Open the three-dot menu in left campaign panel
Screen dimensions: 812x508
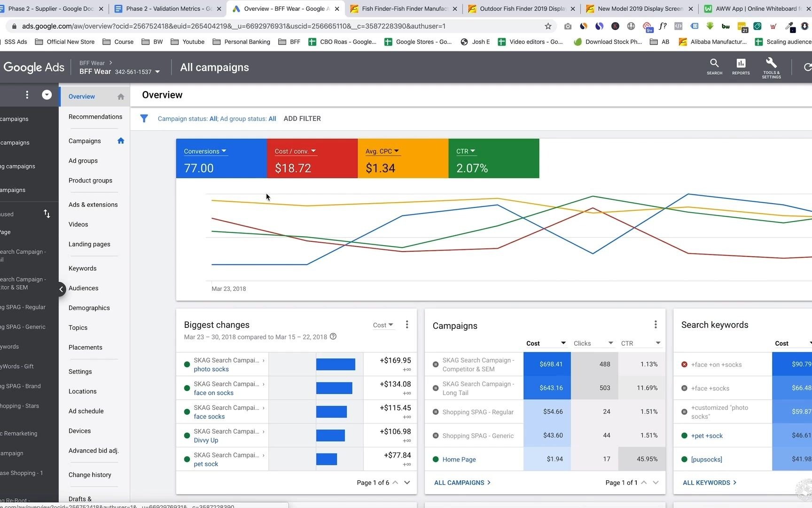[27, 95]
